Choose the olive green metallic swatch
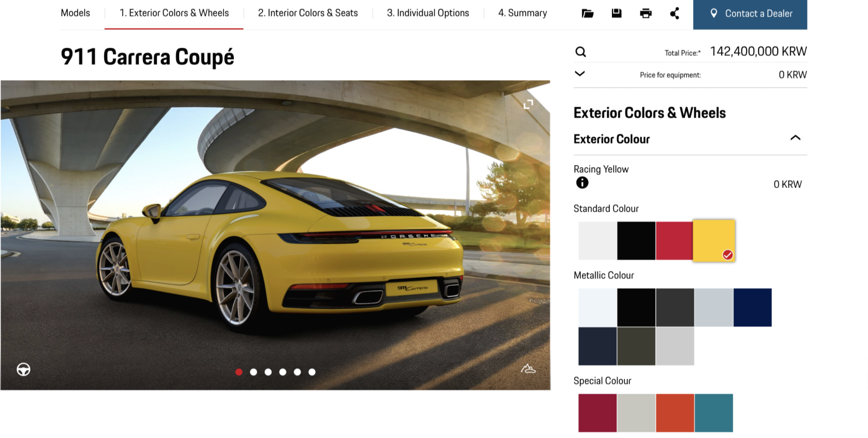Screen dimensions: 868x438 pos(636,346)
